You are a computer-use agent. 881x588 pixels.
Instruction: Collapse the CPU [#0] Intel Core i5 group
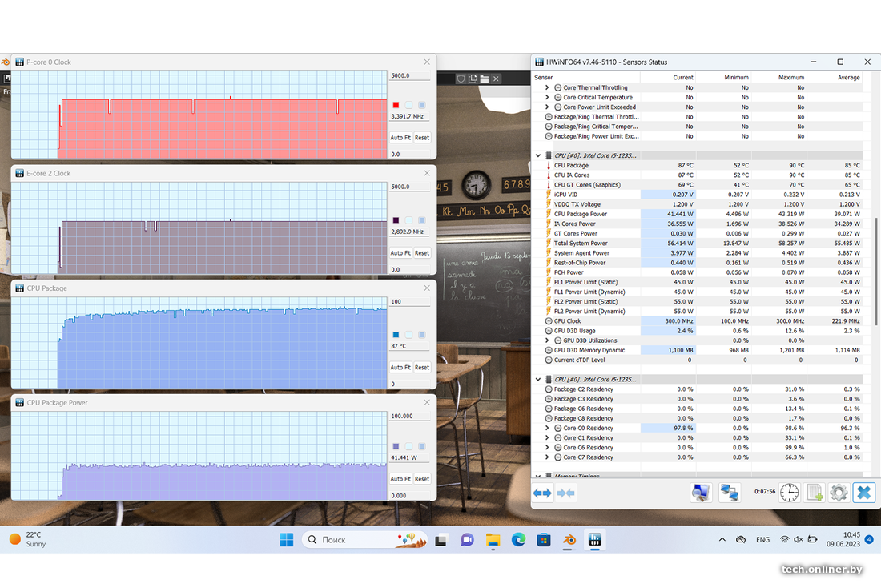click(538, 155)
